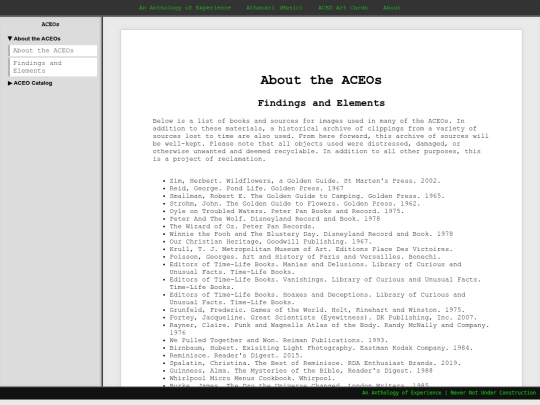Open ACEO Art Cards in top navigation
Screen dimensions: 540x405
[x=343, y=8]
